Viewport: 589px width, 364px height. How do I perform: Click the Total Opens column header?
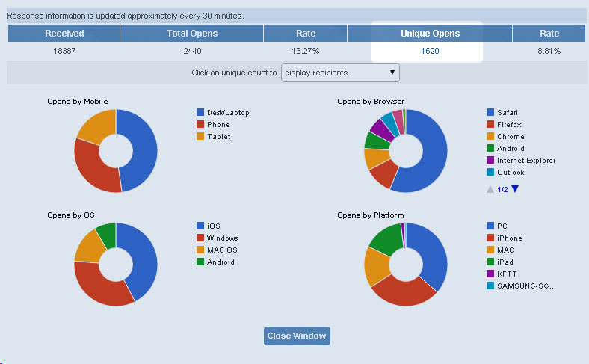coord(192,34)
